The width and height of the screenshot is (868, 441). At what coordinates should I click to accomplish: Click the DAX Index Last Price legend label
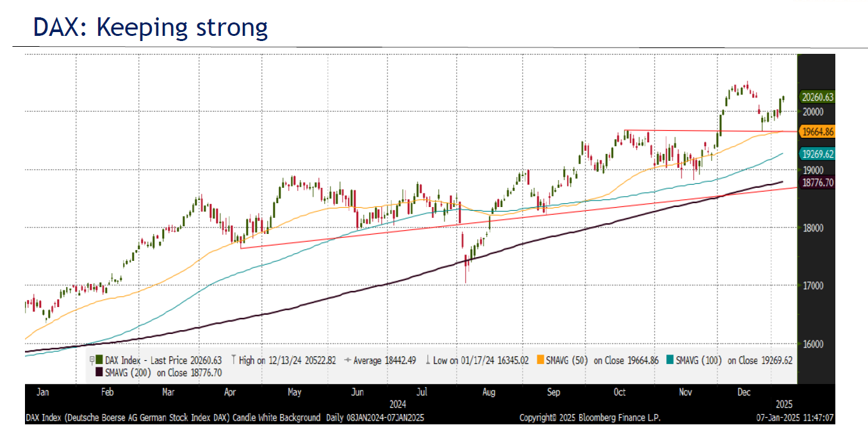click(164, 360)
